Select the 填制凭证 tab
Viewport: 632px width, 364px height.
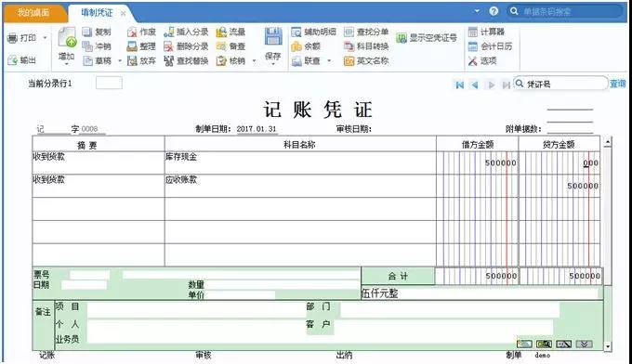click(x=97, y=13)
